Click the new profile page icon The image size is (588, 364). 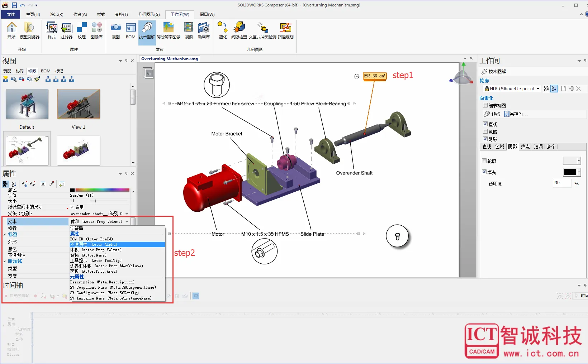563,88
